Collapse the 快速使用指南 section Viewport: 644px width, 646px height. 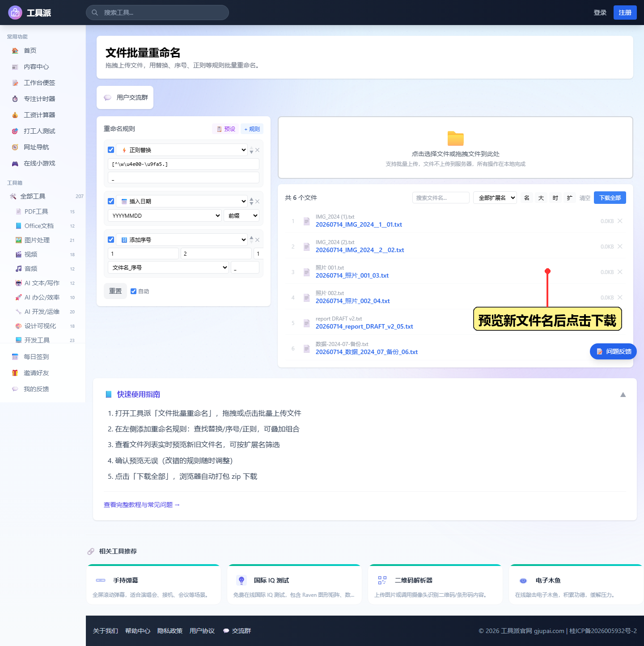click(623, 394)
